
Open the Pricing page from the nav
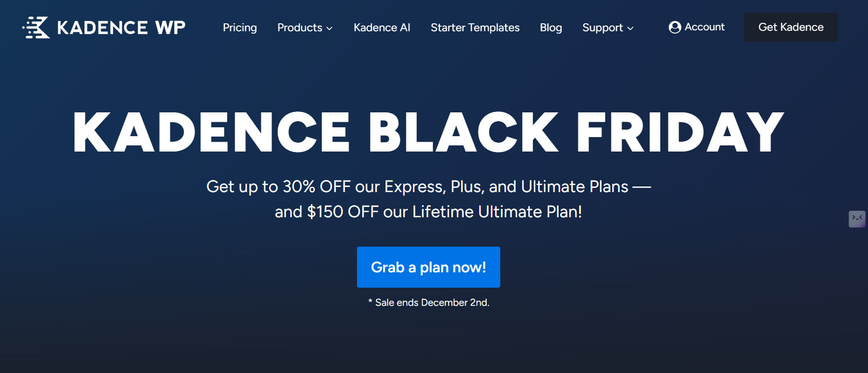(x=240, y=28)
